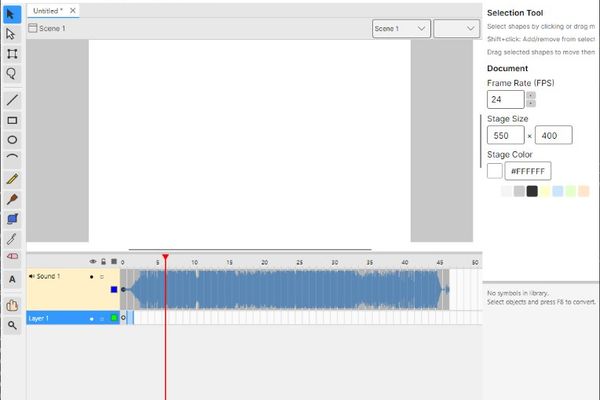
Task: Pick the pale green preset swatch
Action: click(571, 191)
